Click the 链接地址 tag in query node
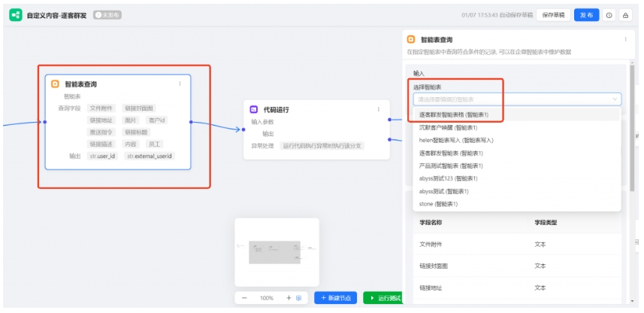Screen dimensions: 644x313 [x=101, y=120]
